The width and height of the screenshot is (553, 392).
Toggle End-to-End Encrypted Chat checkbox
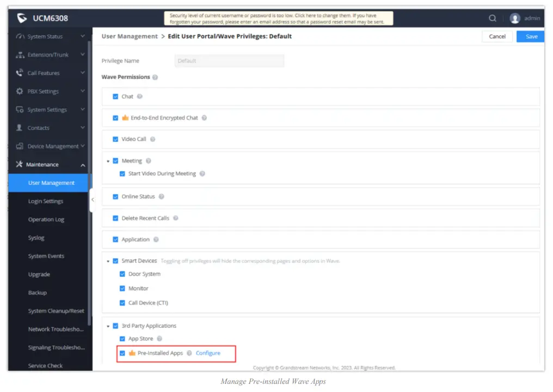[115, 118]
